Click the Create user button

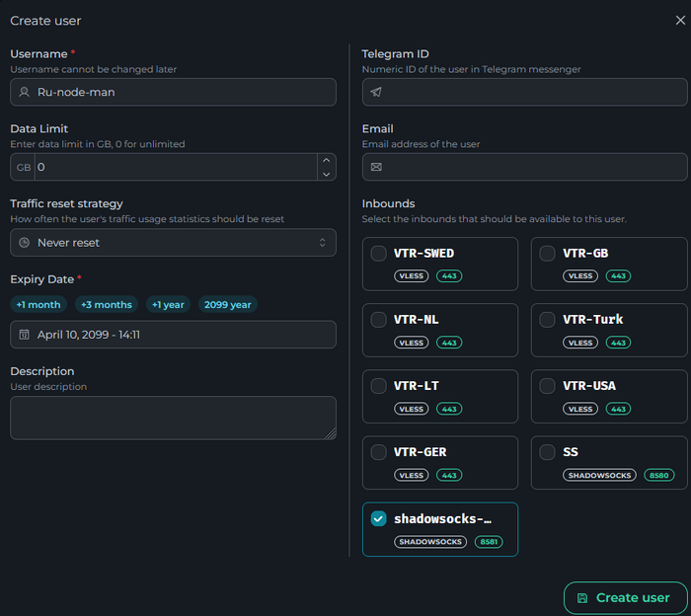pyautogui.click(x=624, y=597)
